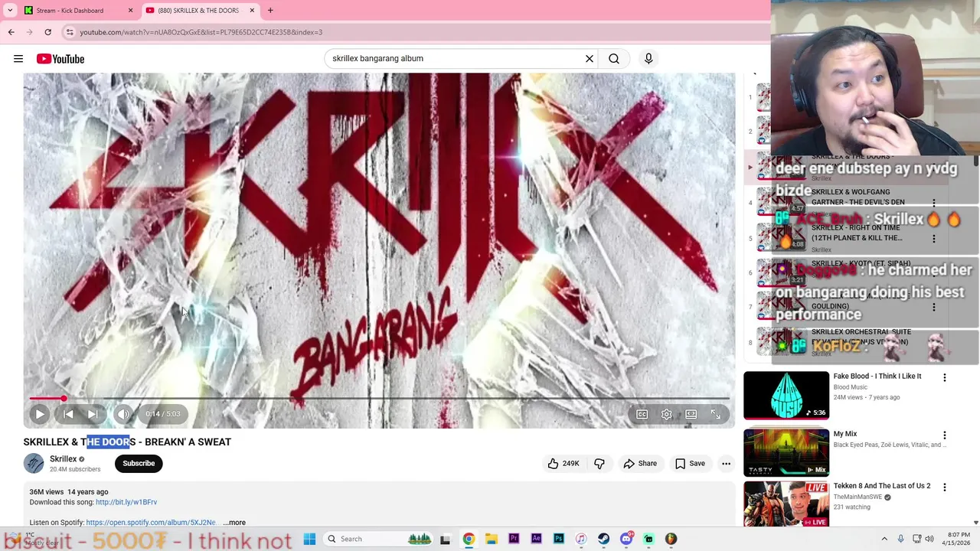Image resolution: width=980 pixels, height=551 pixels.
Task: Launch Photoshop from the taskbar
Action: [559, 539]
